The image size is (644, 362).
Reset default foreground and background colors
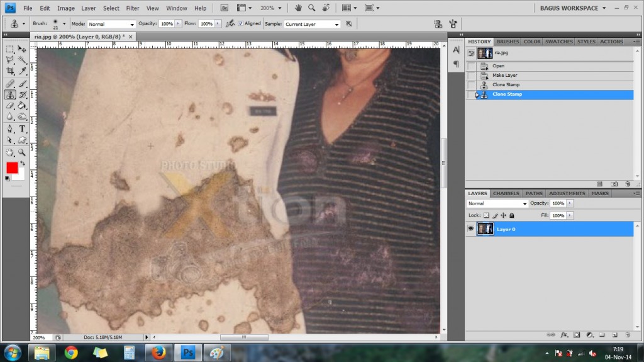click(8, 179)
